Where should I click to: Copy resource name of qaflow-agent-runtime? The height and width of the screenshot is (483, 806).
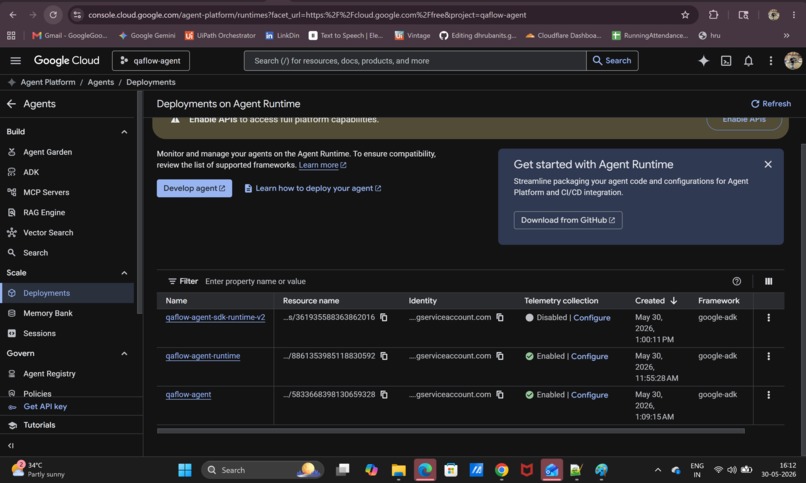(x=384, y=356)
